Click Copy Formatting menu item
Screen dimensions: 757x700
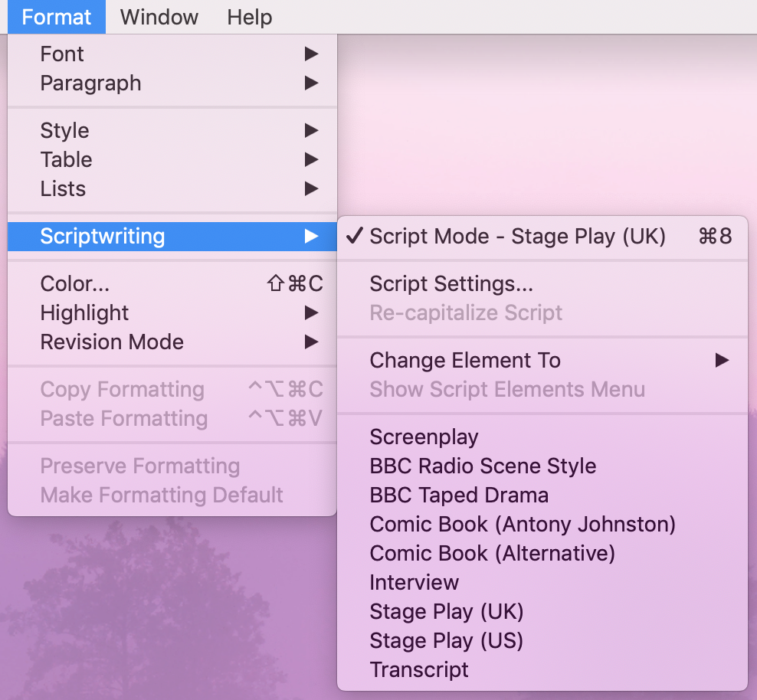tap(172, 389)
